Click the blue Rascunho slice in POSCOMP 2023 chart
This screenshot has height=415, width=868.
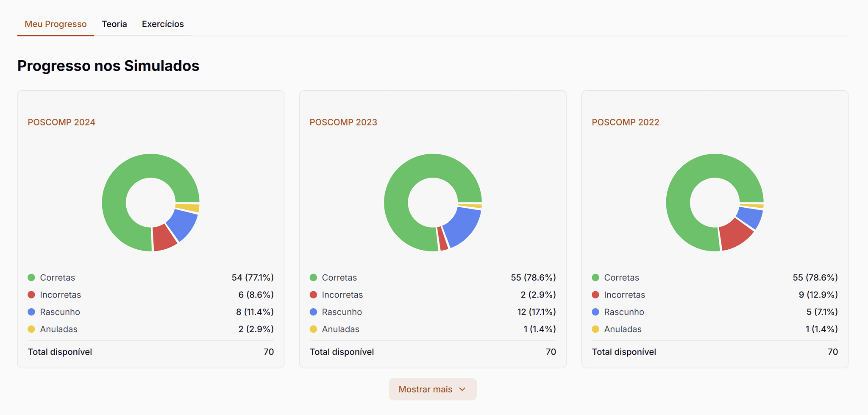[463, 225]
